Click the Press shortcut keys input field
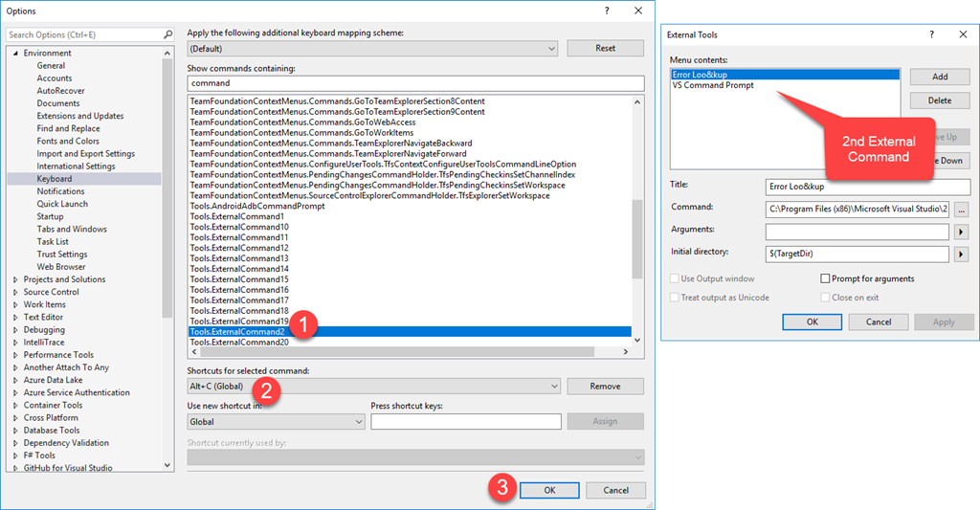 (x=465, y=421)
